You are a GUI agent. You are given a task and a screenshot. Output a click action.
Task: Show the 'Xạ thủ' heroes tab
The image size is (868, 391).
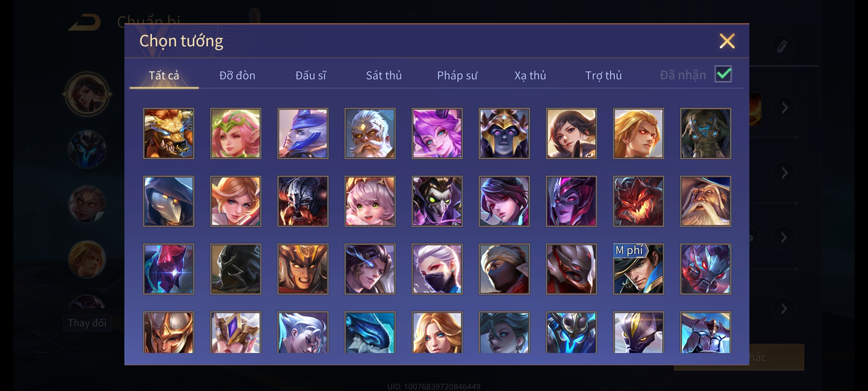[x=530, y=75]
